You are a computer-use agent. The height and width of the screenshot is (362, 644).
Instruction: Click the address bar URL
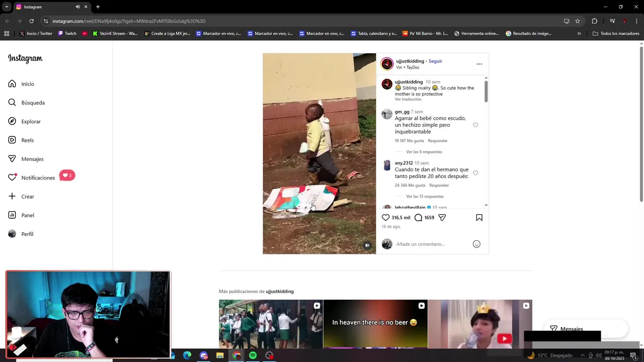[129, 21]
